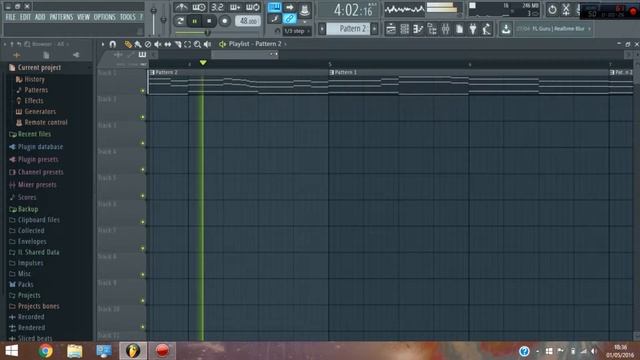The height and width of the screenshot is (360, 640).
Task: Select the playlist mute tool
Action: point(158,44)
